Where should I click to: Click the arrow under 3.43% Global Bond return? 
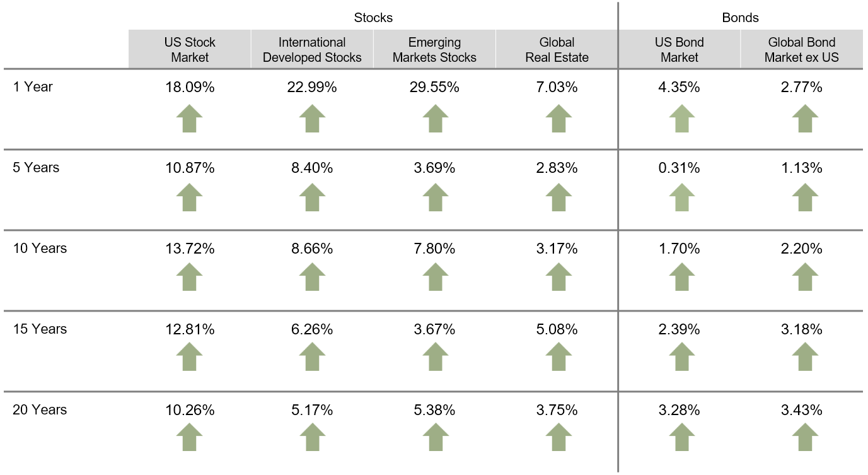805,438
